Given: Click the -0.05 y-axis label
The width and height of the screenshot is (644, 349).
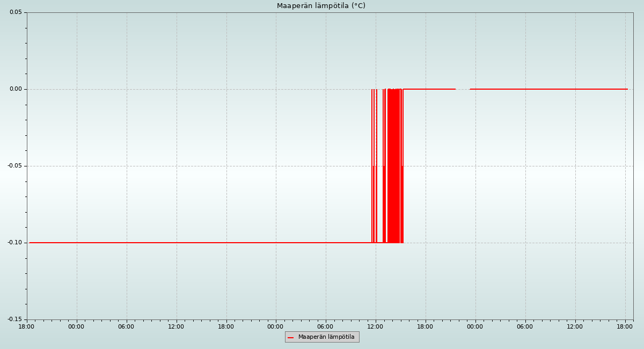Looking at the screenshot, I should tap(14, 166).
